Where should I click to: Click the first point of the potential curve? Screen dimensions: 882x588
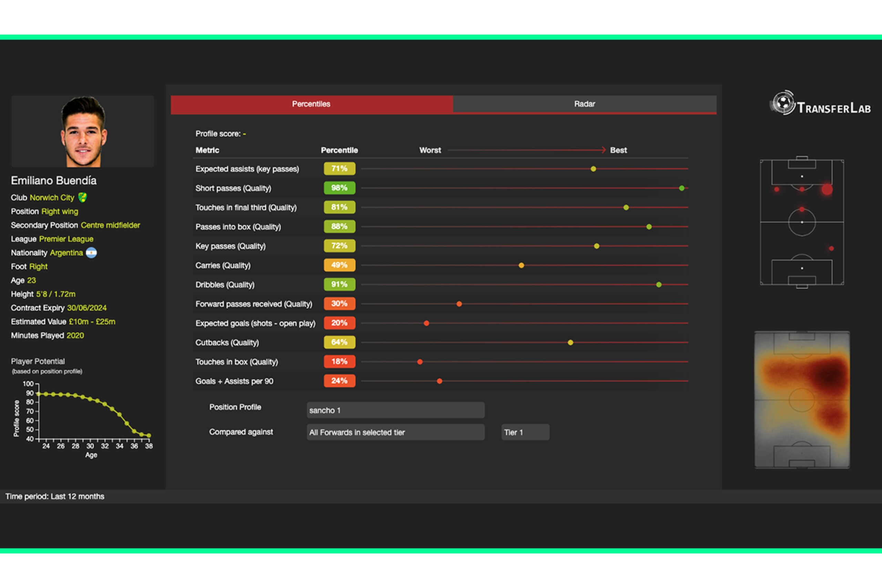39,394
